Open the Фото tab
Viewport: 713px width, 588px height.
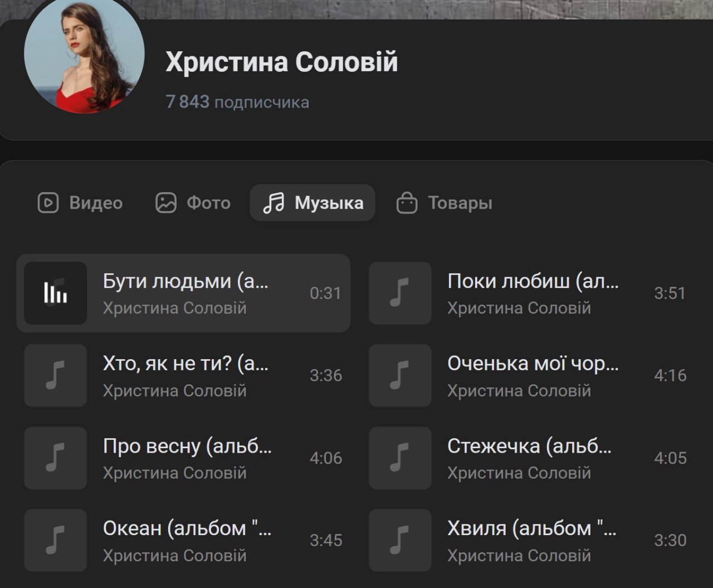pos(193,203)
